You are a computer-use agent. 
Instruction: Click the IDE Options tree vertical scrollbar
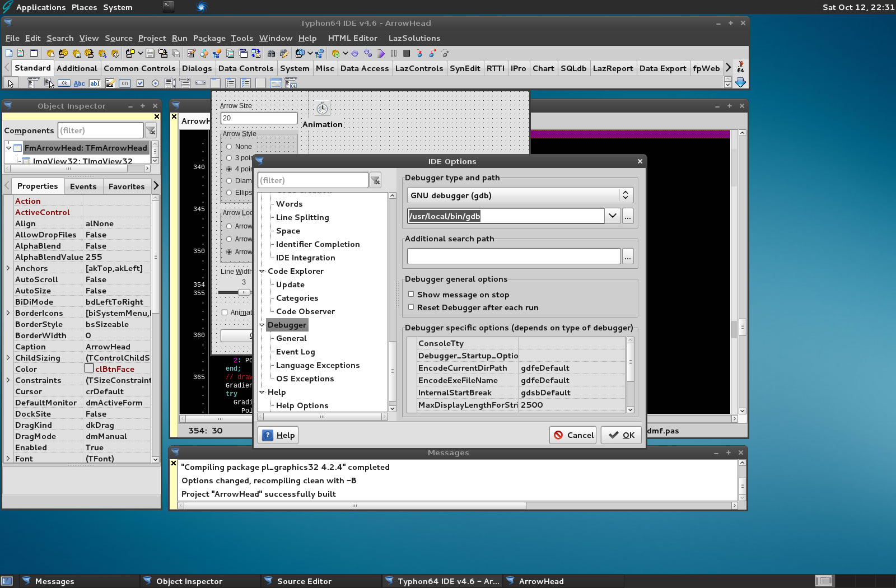tap(392, 302)
